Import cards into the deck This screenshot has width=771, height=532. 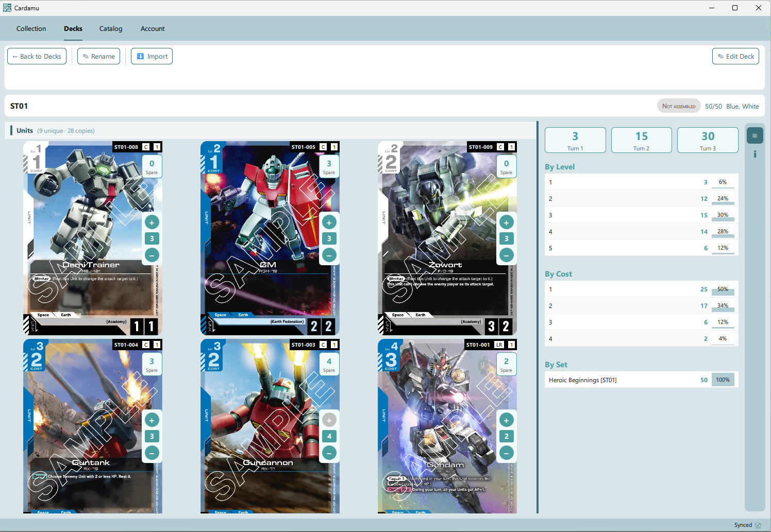point(152,56)
